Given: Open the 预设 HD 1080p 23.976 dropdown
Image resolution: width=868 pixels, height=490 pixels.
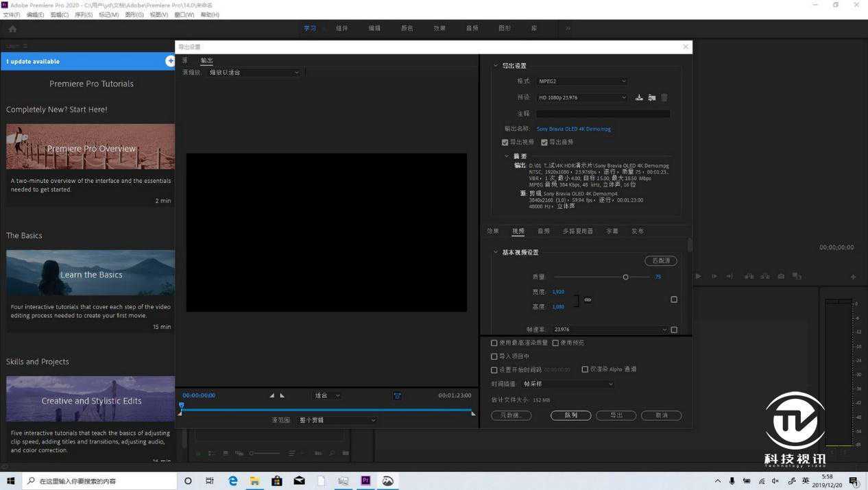Looking at the screenshot, I should pyautogui.click(x=581, y=98).
